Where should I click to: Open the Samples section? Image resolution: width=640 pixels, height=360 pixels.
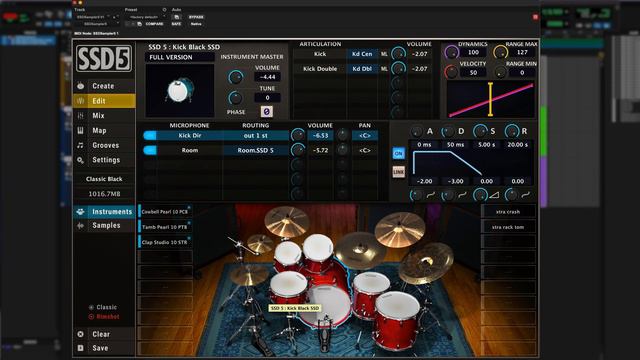[x=104, y=225]
